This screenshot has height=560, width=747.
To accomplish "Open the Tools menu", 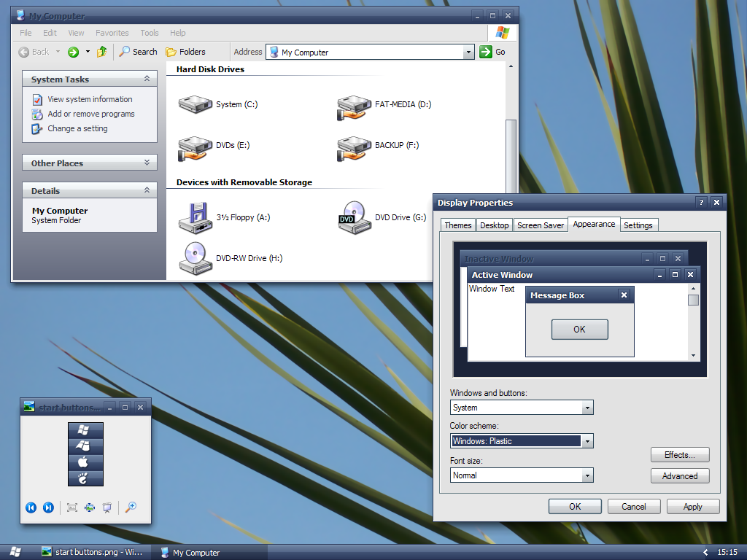I will click(x=149, y=33).
